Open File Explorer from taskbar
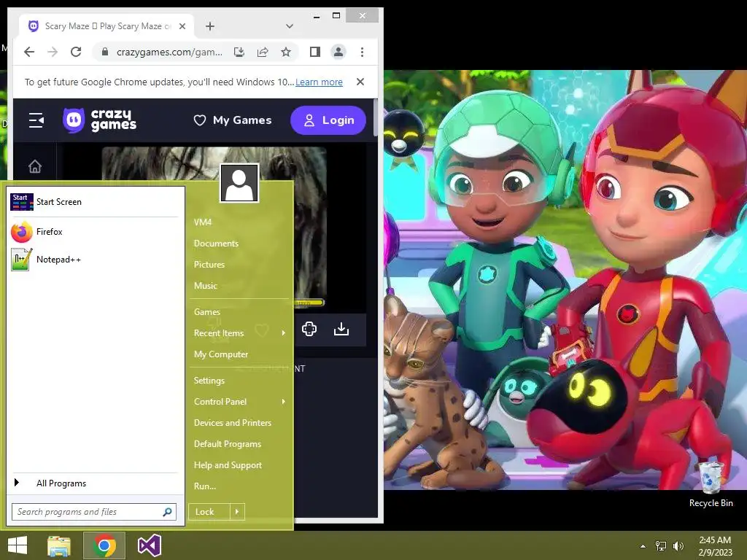 click(x=59, y=545)
